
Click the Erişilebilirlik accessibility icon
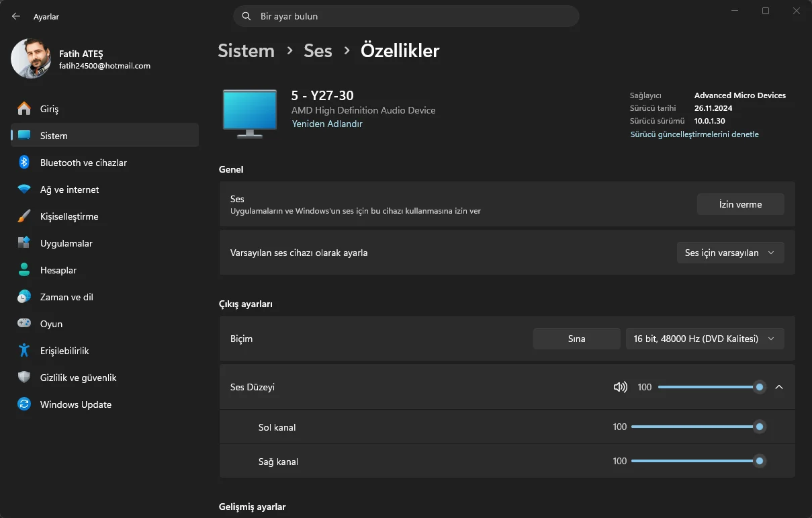tap(24, 351)
